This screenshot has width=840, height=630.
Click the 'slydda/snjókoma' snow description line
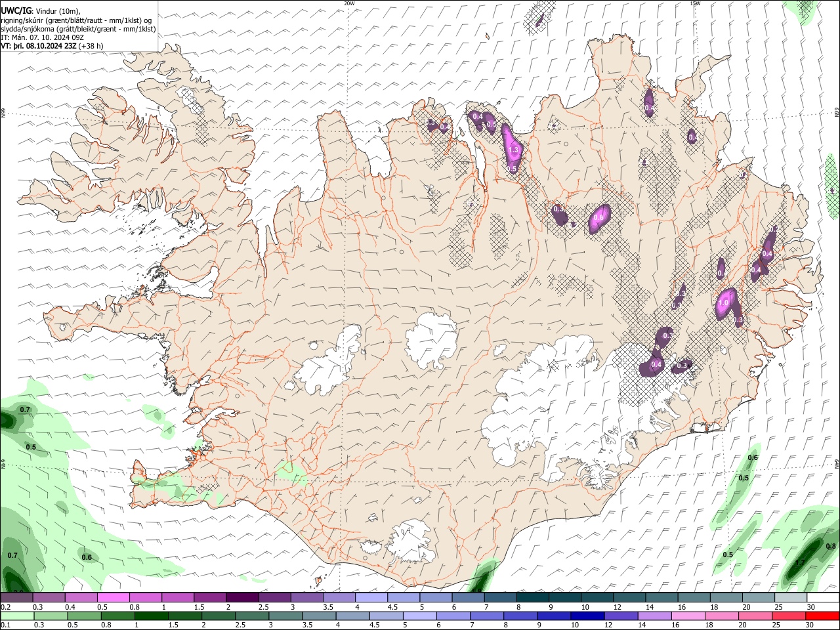pos(78,29)
